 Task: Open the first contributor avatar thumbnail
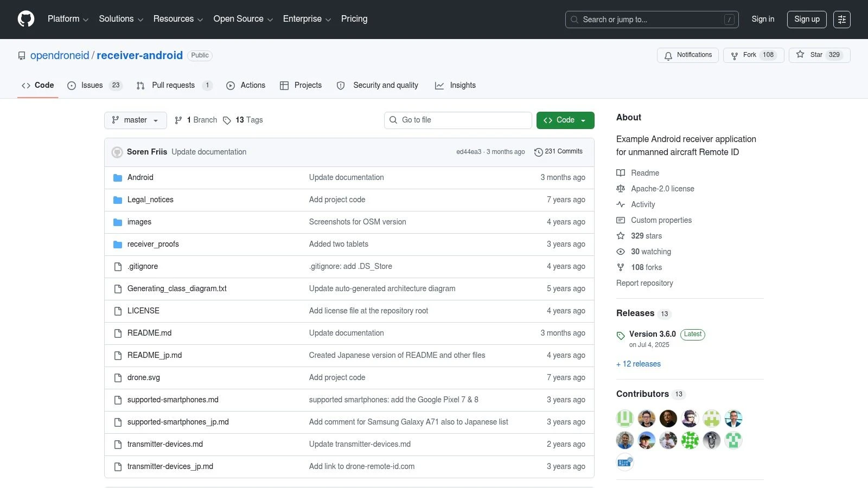625,419
